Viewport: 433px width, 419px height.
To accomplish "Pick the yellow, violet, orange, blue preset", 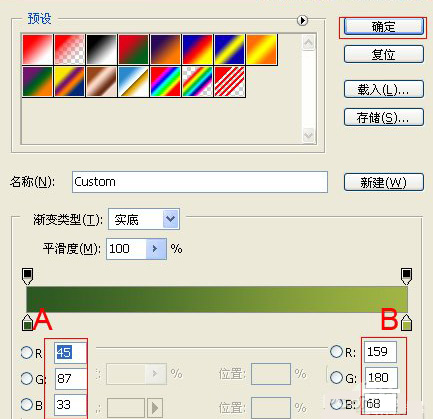I will click(69, 82).
